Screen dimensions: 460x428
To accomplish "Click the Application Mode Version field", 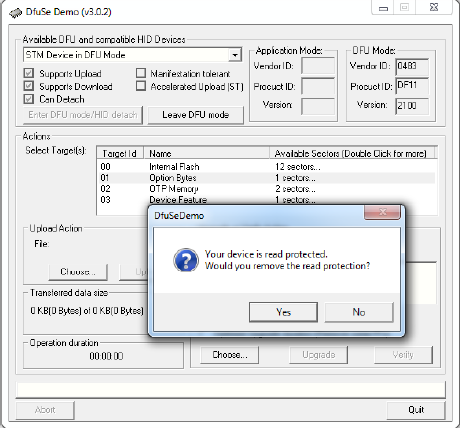I will (318, 106).
